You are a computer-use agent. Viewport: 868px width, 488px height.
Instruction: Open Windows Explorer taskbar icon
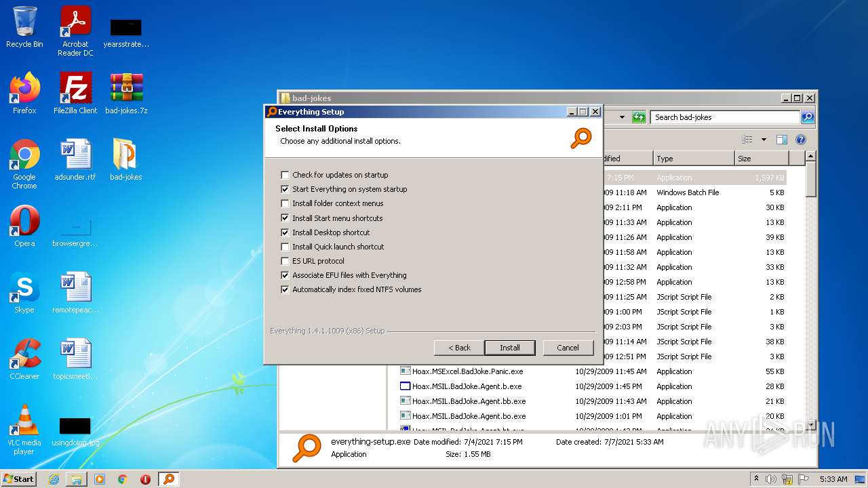77,479
